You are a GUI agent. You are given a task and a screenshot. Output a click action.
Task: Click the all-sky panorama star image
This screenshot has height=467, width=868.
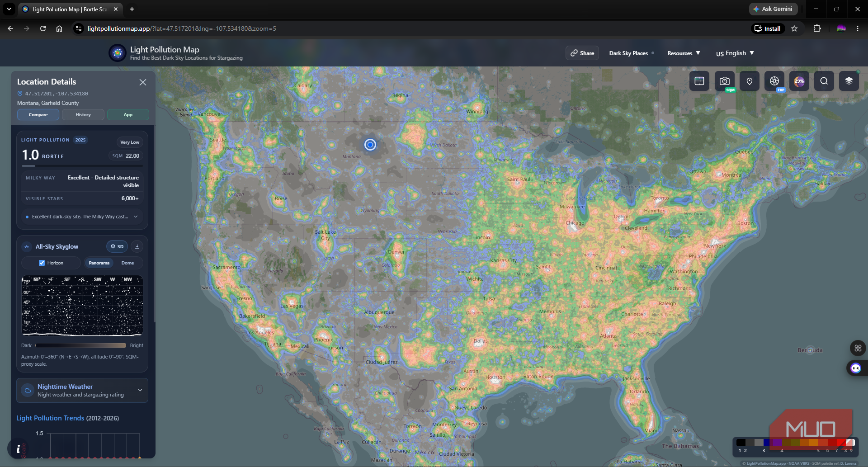point(82,306)
